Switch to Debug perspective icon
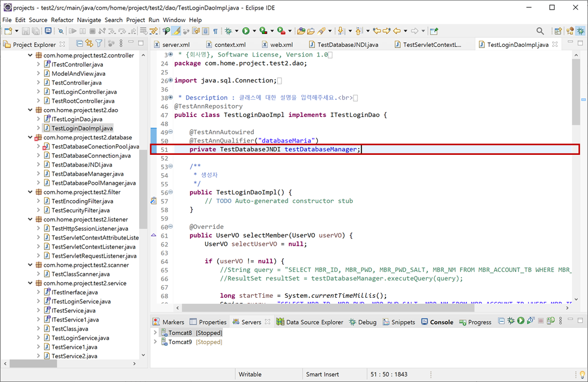 click(x=581, y=31)
